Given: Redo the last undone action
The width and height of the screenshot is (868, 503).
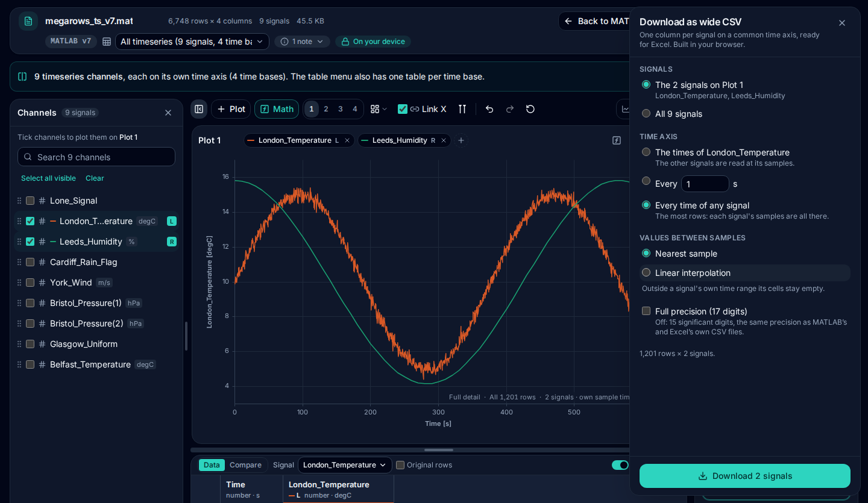Looking at the screenshot, I should pos(510,109).
